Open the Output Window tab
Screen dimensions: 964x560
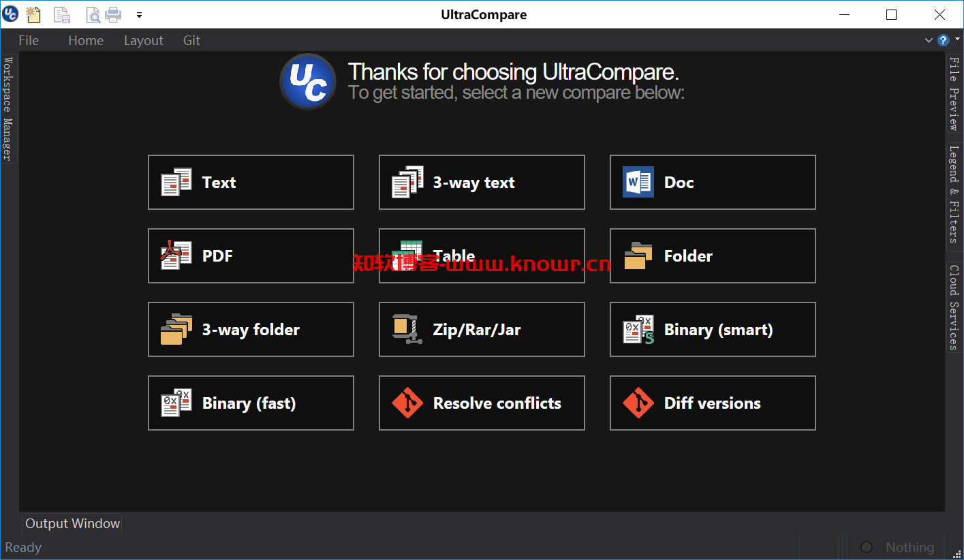pos(72,523)
